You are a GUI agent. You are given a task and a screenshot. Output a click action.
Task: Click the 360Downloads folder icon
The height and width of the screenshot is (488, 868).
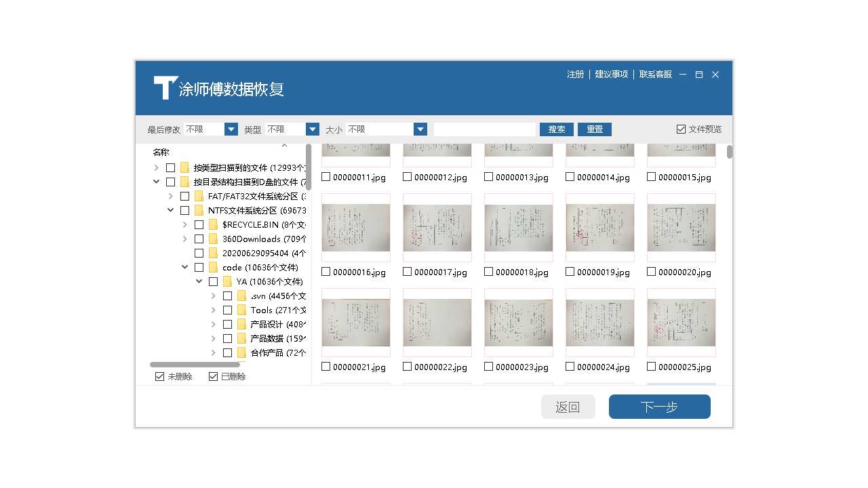tap(213, 238)
